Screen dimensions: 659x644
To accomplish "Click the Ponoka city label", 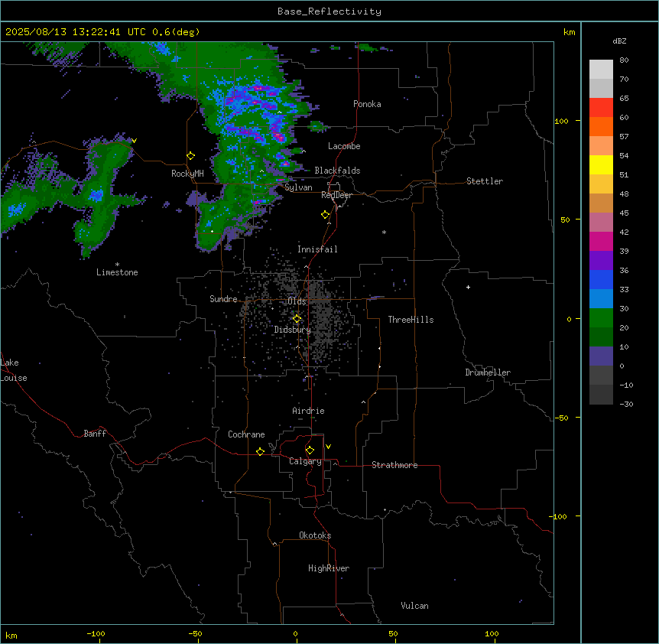I will point(367,104).
